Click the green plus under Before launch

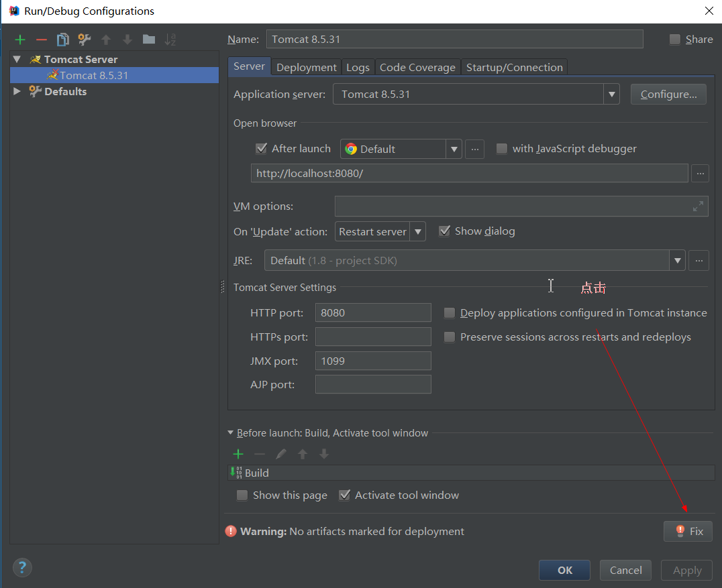click(x=238, y=454)
